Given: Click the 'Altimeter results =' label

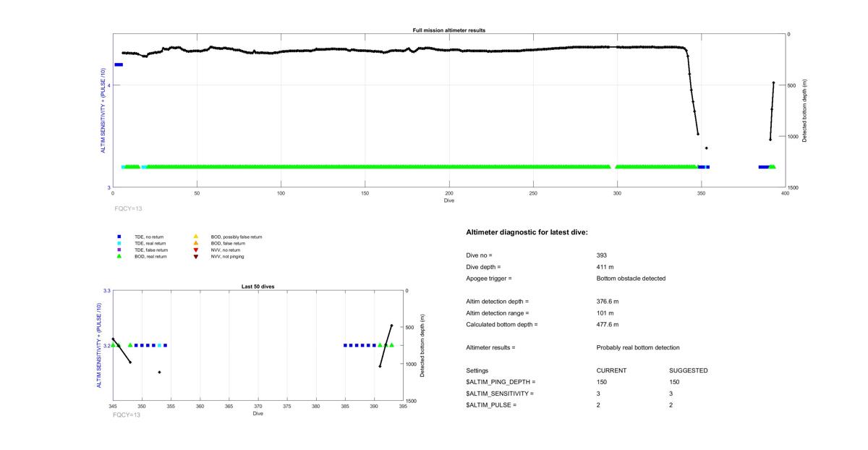Looking at the screenshot, I should tap(491, 348).
